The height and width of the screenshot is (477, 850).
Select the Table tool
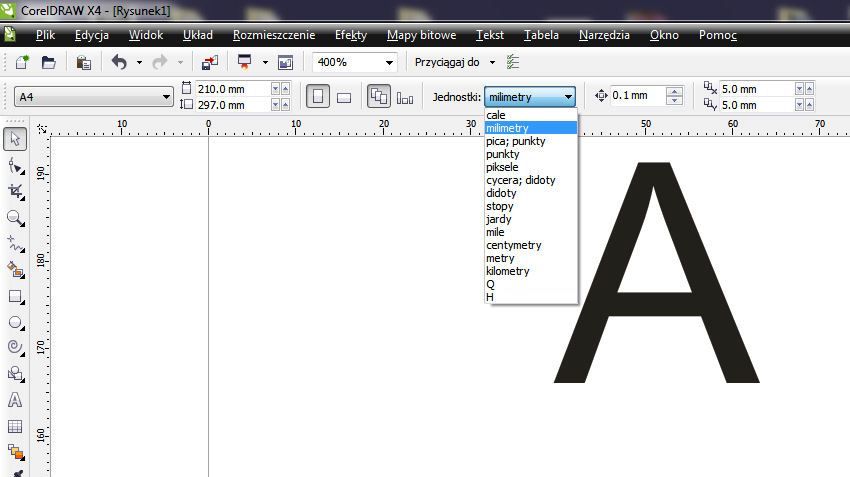pos(15,426)
